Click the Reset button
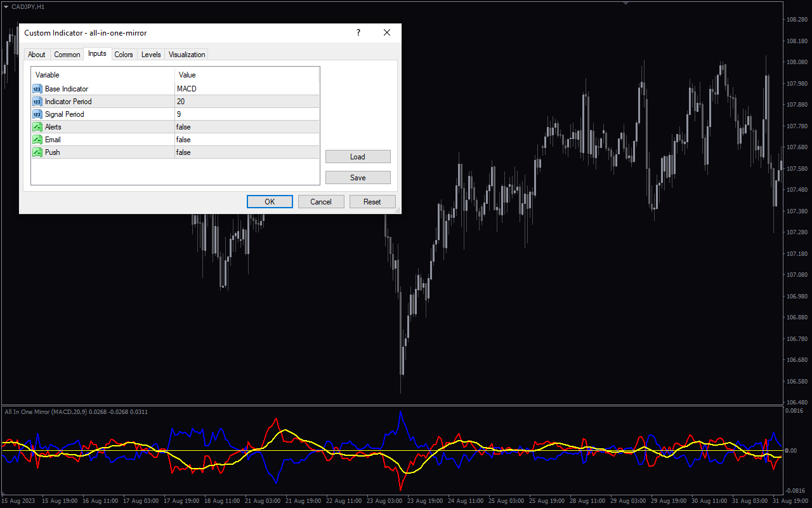The height and width of the screenshot is (508, 812). [372, 202]
